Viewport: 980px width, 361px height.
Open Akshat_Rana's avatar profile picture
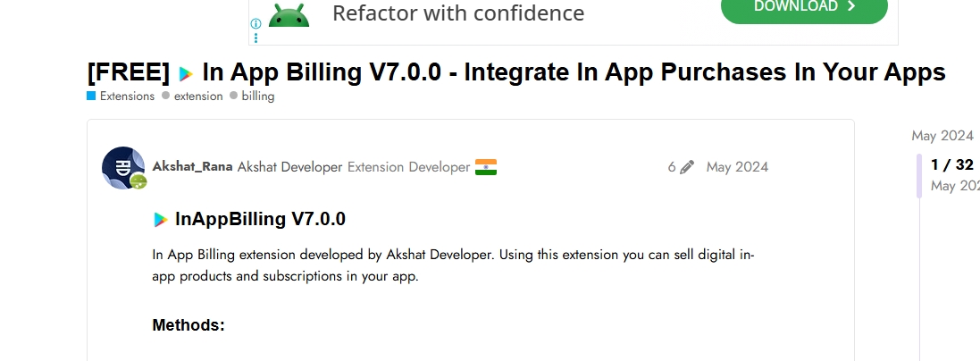122,167
